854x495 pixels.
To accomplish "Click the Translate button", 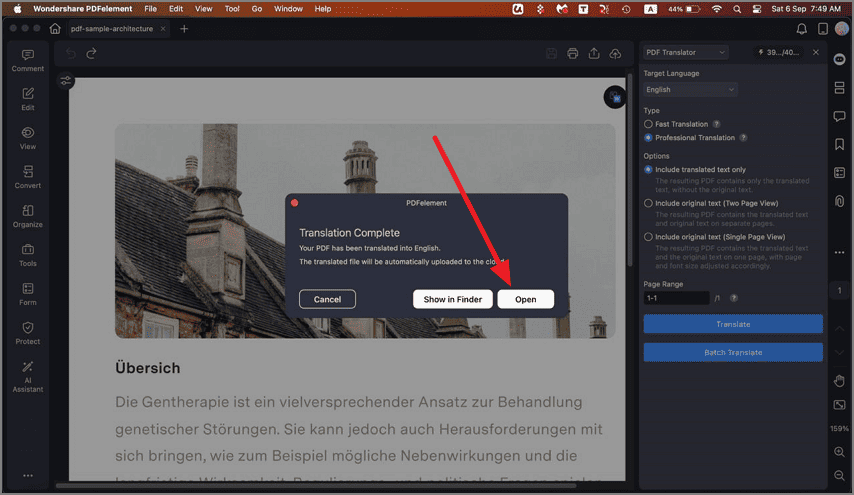I will pyautogui.click(x=733, y=324).
